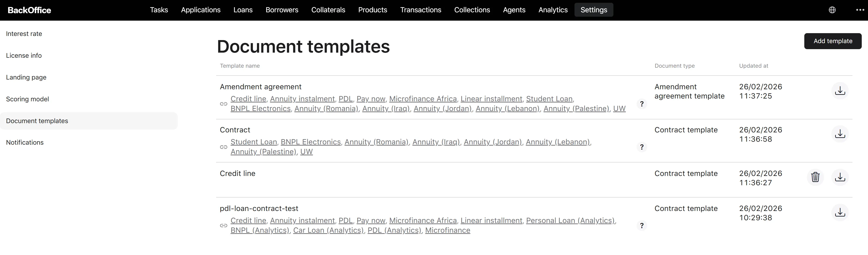Select Scoring model in the sidebar

(x=28, y=99)
